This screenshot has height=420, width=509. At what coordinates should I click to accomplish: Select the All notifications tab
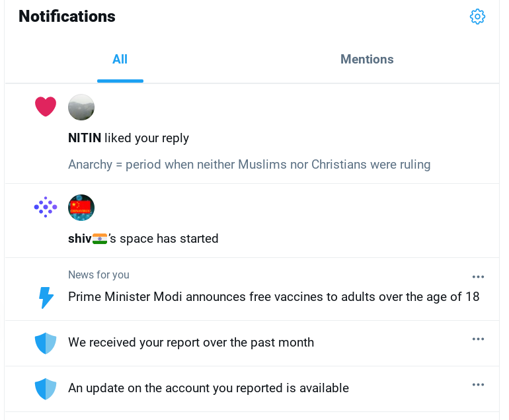(120, 60)
